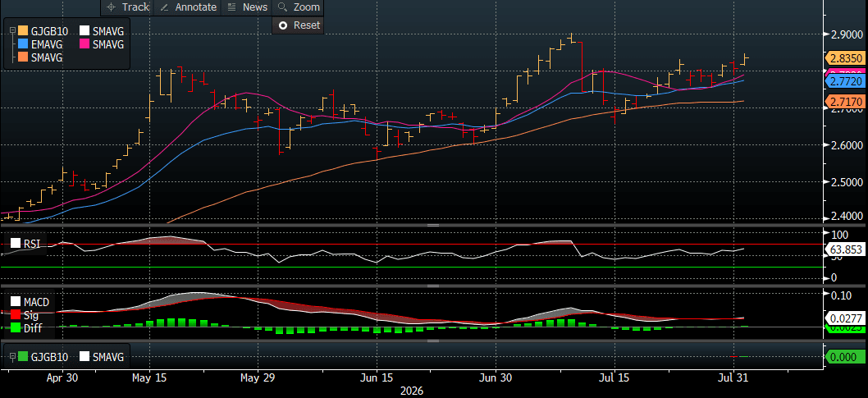Click the Reset button

point(298,25)
